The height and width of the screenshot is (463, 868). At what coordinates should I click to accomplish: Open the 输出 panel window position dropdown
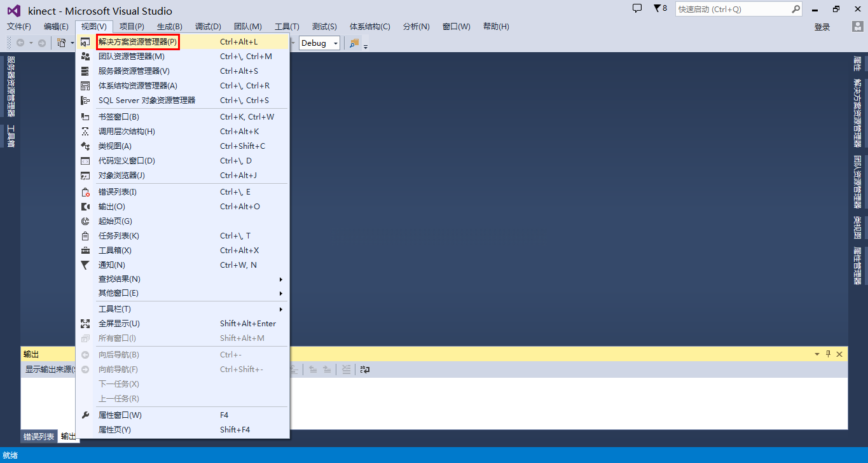[x=817, y=354]
